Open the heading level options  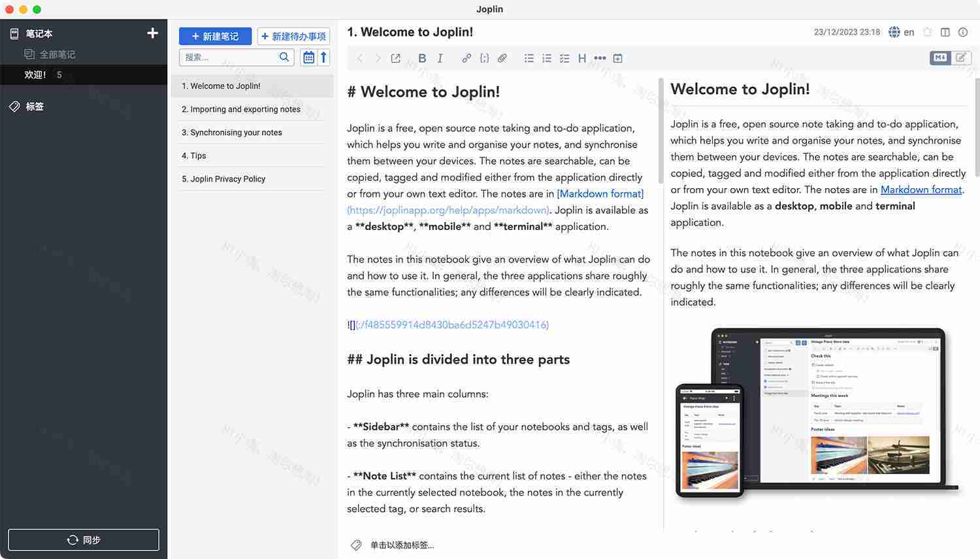coord(581,58)
